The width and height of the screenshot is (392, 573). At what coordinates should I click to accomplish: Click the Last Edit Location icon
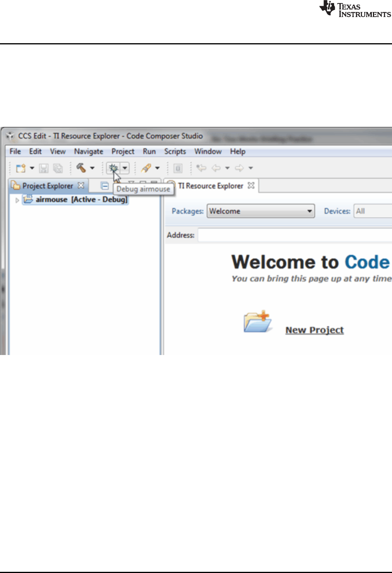(201, 168)
